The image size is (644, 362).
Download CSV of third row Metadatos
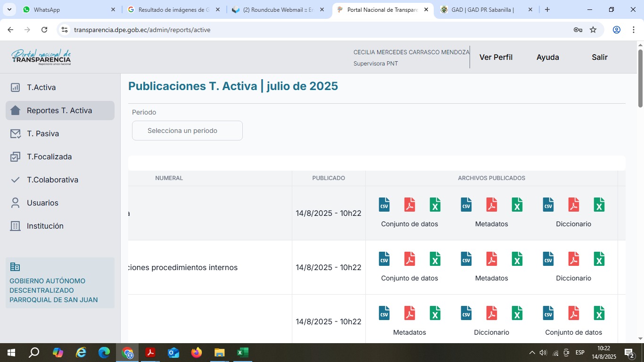click(384, 313)
